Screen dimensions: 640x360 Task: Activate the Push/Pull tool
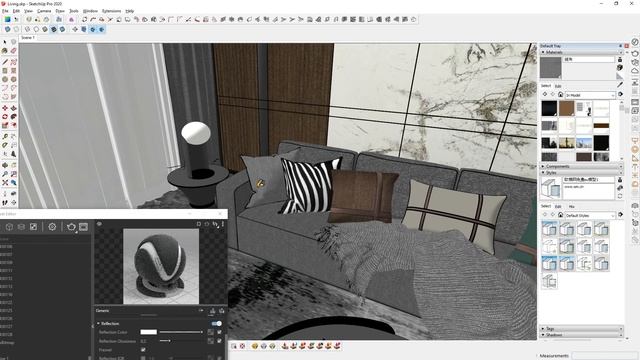(13, 108)
